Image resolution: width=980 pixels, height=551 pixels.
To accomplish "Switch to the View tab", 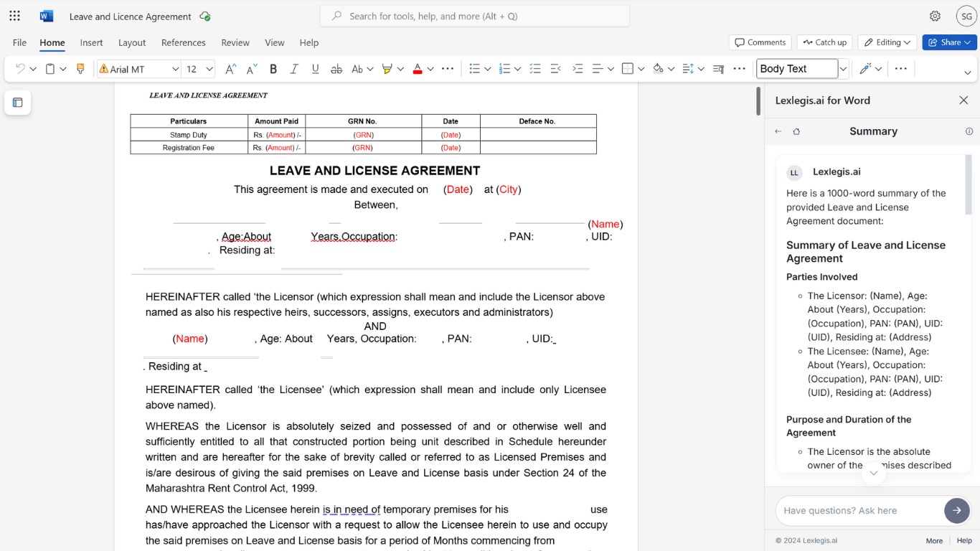I will click(275, 42).
